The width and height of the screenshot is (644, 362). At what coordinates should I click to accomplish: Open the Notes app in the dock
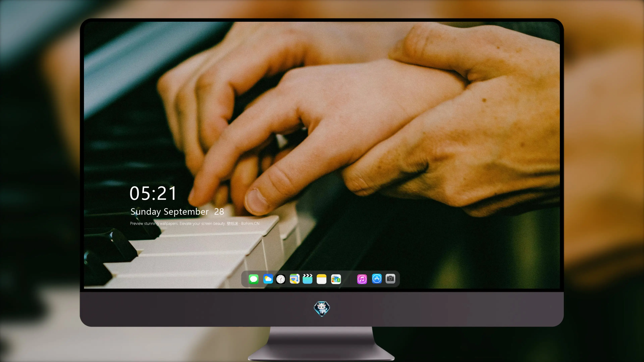click(x=321, y=279)
